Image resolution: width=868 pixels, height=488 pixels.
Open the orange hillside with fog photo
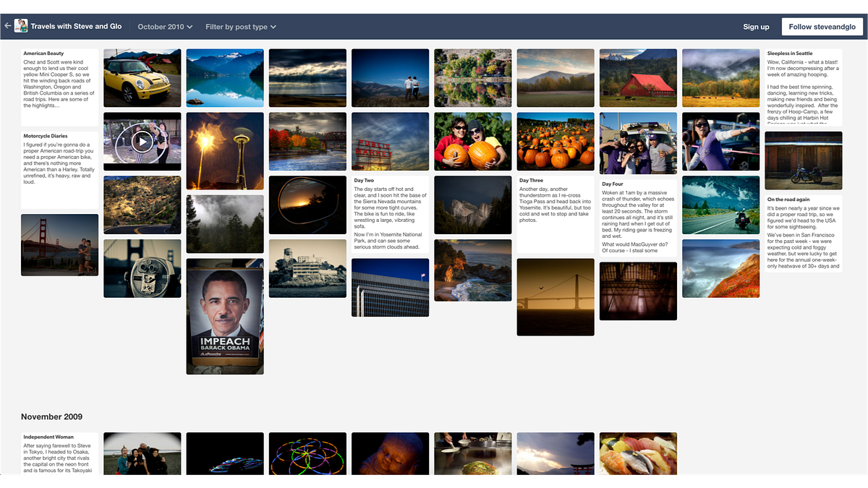tap(720, 268)
